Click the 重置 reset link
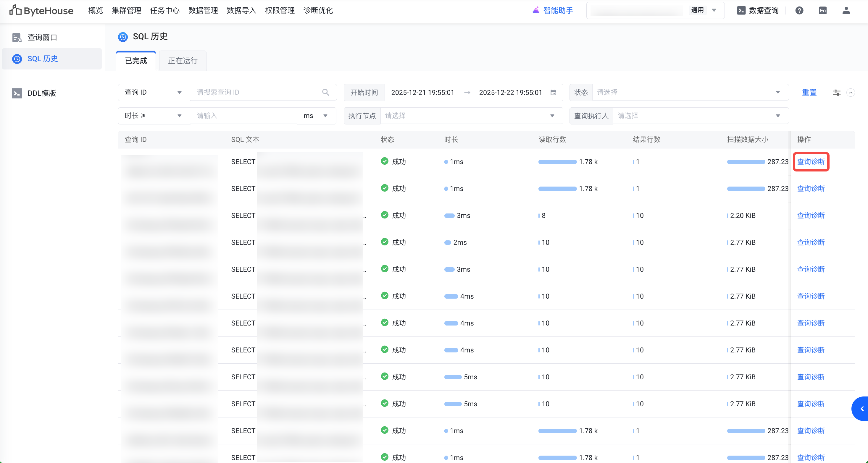The height and width of the screenshot is (463, 868). pos(809,93)
